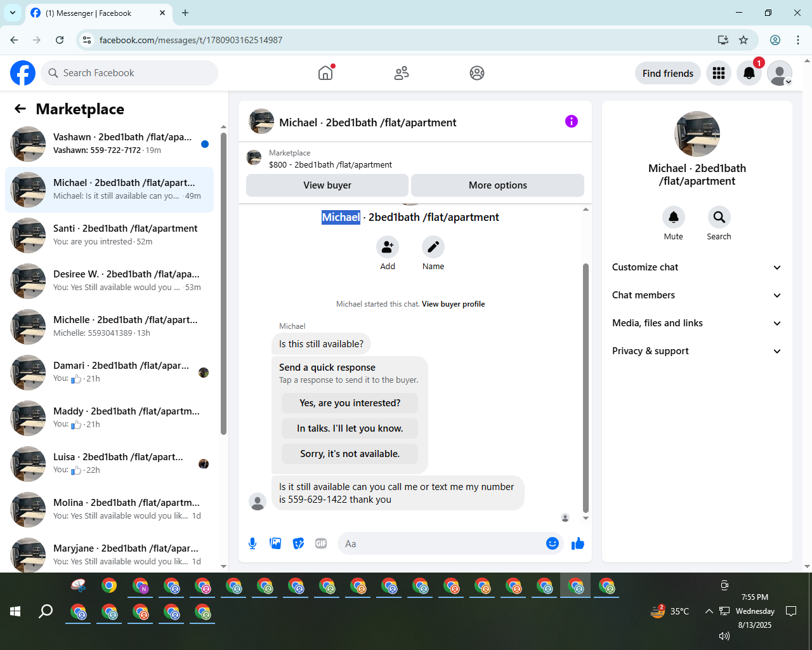Reload the page

(60, 40)
